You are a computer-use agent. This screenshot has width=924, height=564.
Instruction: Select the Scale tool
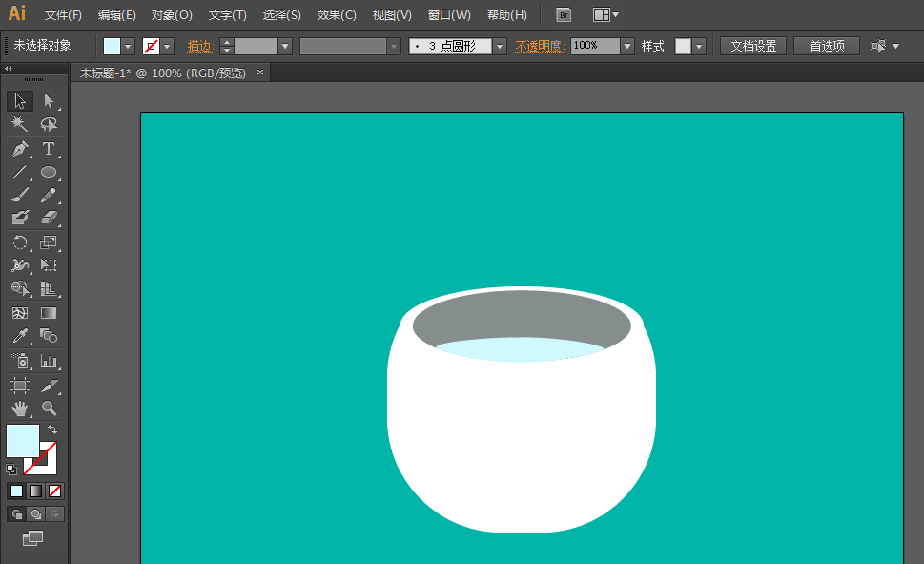click(x=49, y=242)
